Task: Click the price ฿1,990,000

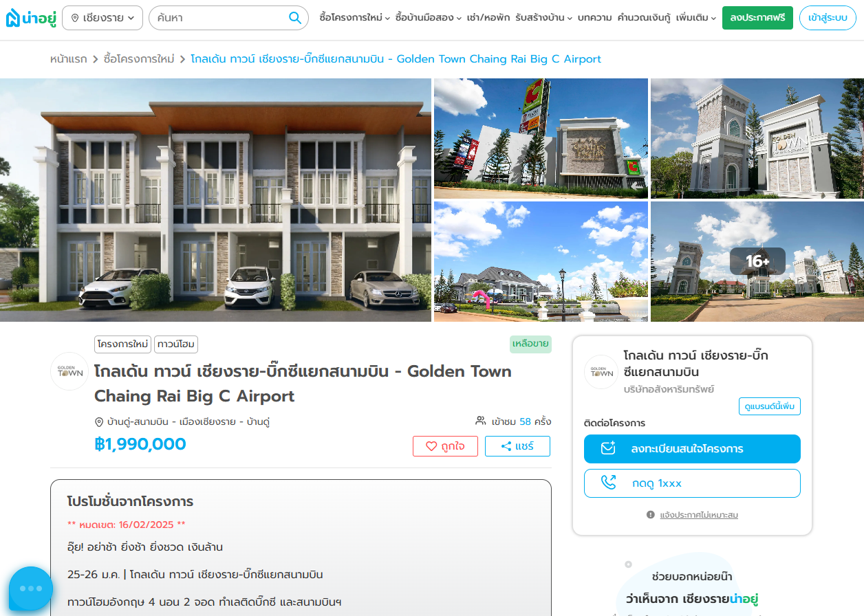Action: click(x=140, y=444)
